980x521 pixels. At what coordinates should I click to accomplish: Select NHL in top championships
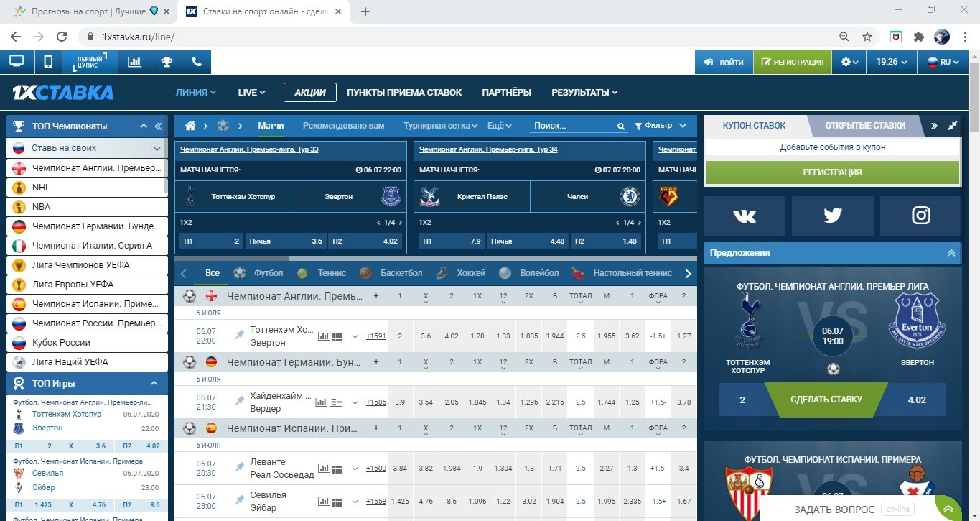point(87,188)
